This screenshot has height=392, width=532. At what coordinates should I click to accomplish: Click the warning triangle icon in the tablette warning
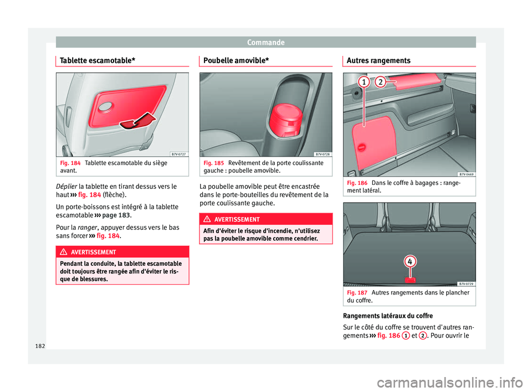tap(63, 252)
